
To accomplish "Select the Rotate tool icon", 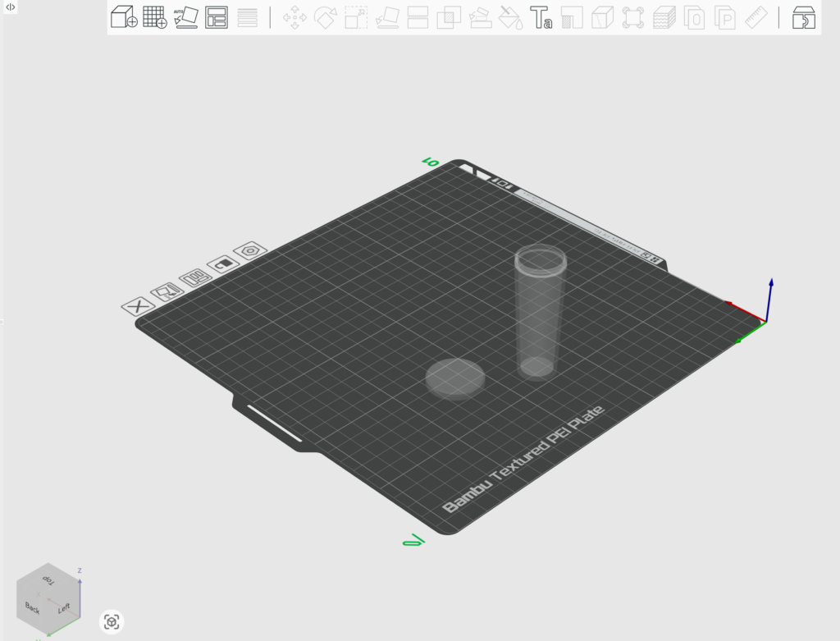I will [x=325, y=17].
